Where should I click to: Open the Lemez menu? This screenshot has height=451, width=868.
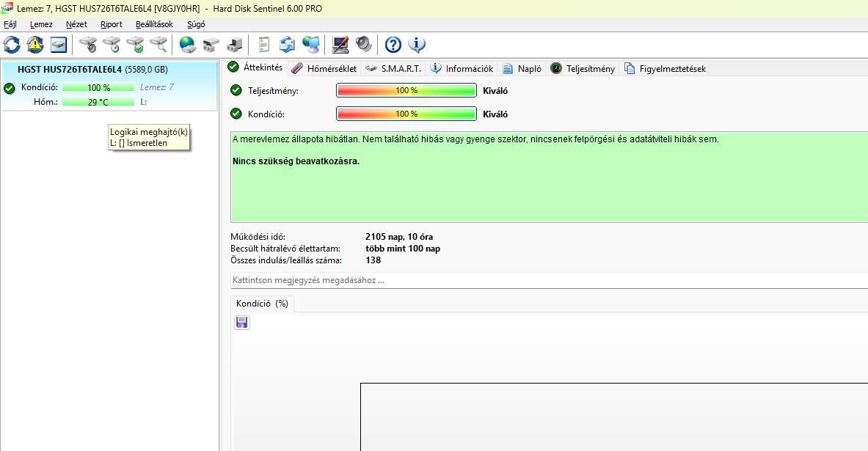coord(41,24)
